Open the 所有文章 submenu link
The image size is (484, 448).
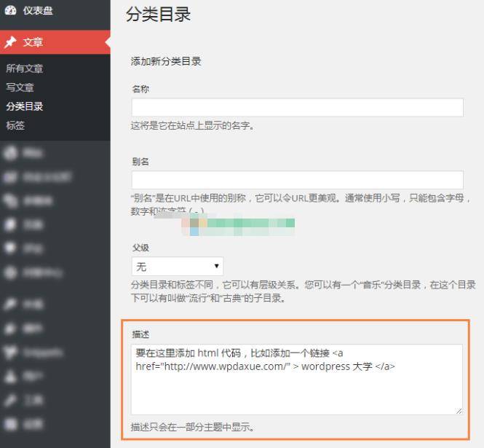tap(25, 68)
